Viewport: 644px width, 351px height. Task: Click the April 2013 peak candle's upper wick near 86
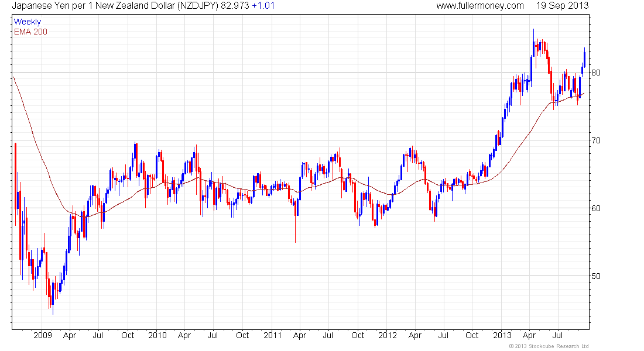pyautogui.click(x=533, y=35)
